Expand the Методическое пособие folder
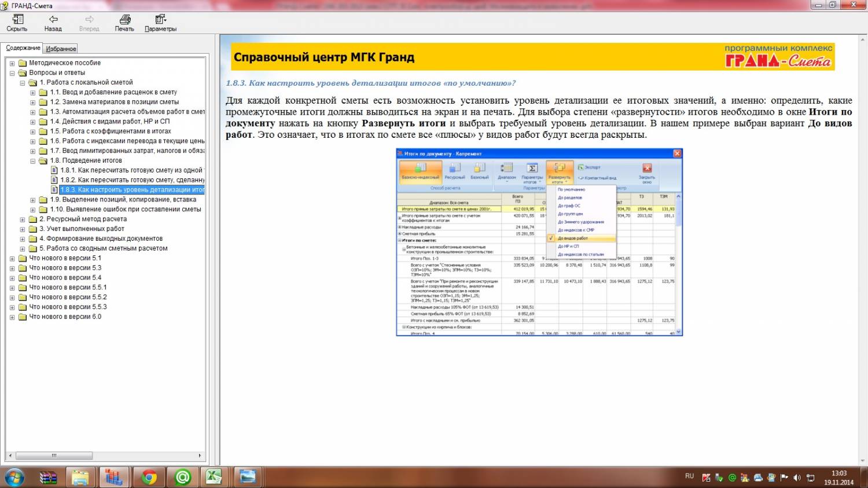This screenshot has height=488, width=868. point(12,63)
